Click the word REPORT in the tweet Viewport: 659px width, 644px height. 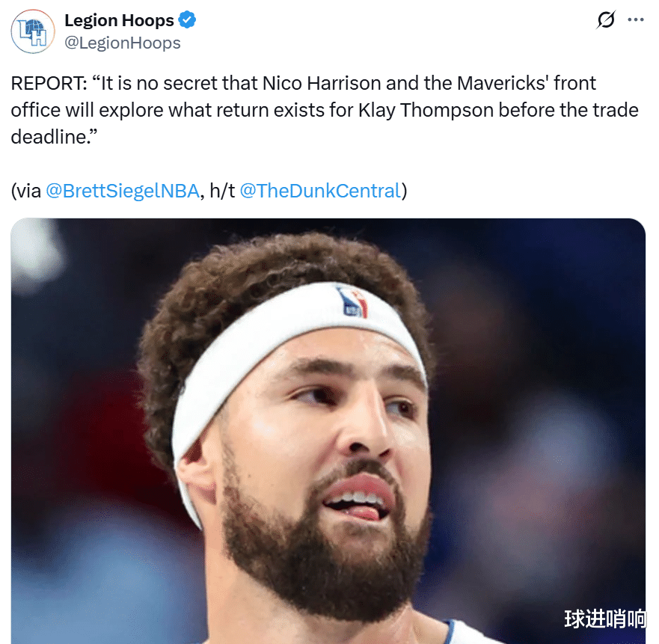49,83
